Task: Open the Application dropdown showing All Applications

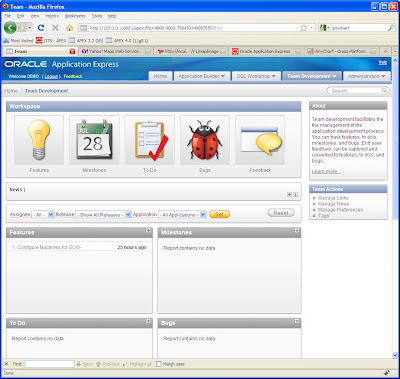Action: pos(182,215)
